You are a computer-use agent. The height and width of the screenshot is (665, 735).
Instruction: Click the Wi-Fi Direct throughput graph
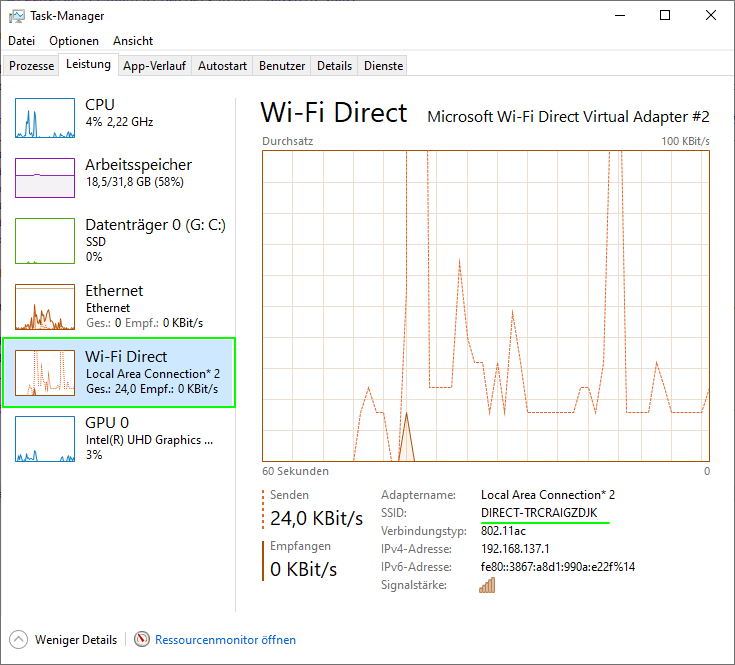[486, 306]
